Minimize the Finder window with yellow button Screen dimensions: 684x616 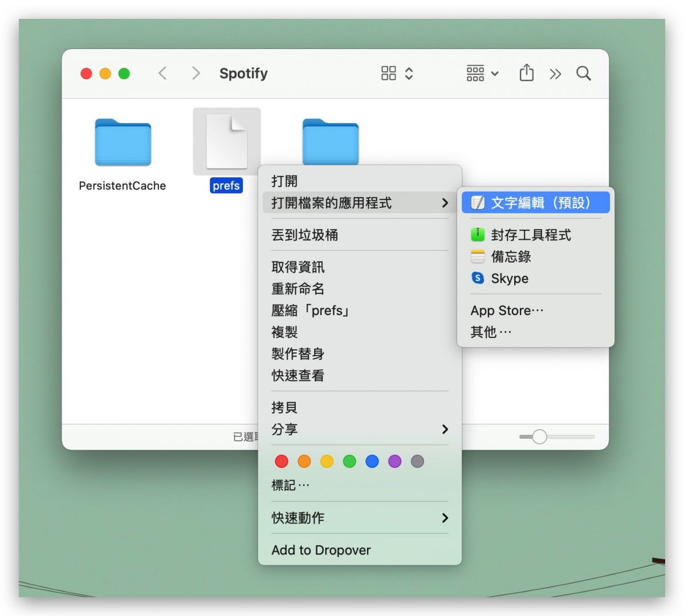click(x=105, y=74)
